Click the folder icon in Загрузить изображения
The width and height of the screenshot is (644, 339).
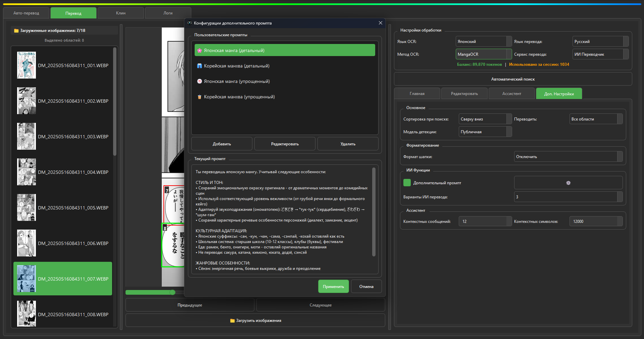pos(232,321)
